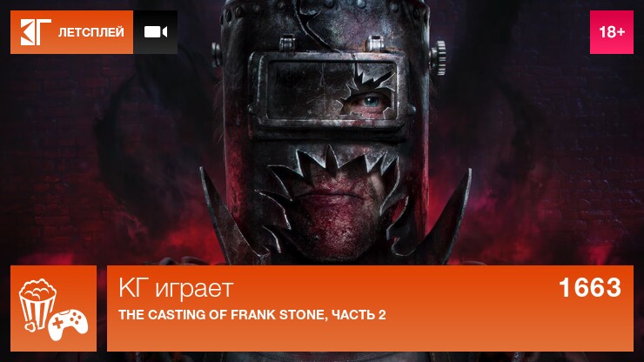Click the pink 18+ age rating badge
The image size is (644, 362).
pos(612,32)
